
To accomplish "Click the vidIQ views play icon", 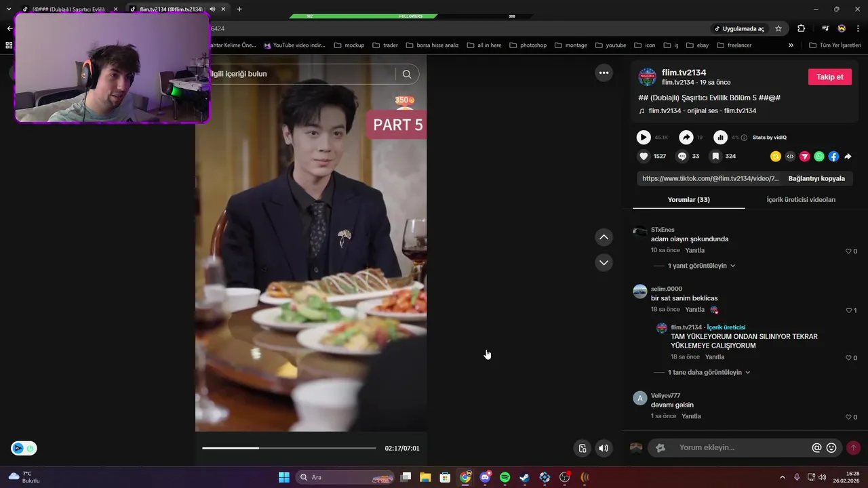I will (x=644, y=138).
